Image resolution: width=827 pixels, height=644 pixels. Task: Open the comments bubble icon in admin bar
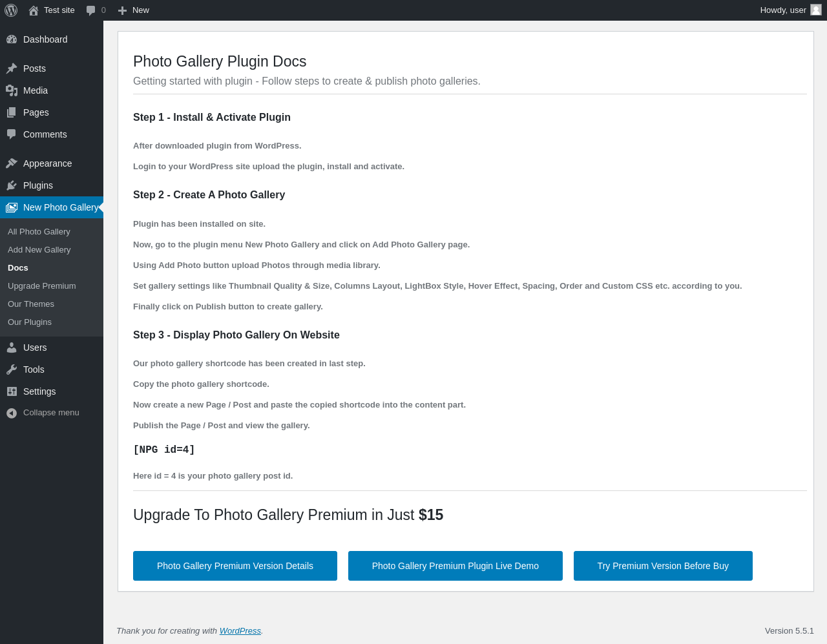[91, 10]
